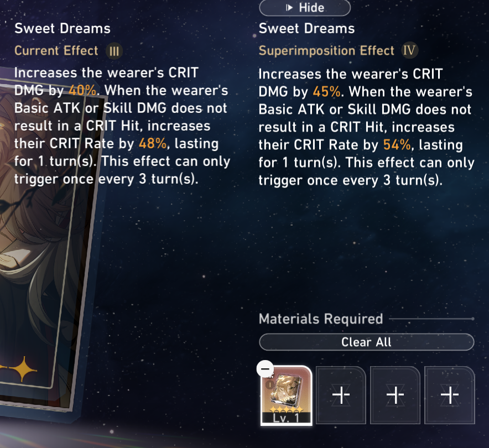Click the gold star on the light cone card

(23, 369)
